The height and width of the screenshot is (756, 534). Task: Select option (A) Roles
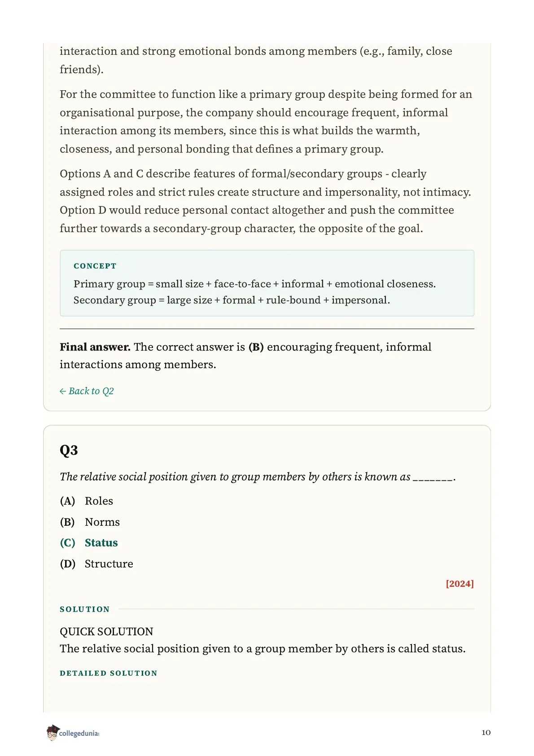pos(87,501)
